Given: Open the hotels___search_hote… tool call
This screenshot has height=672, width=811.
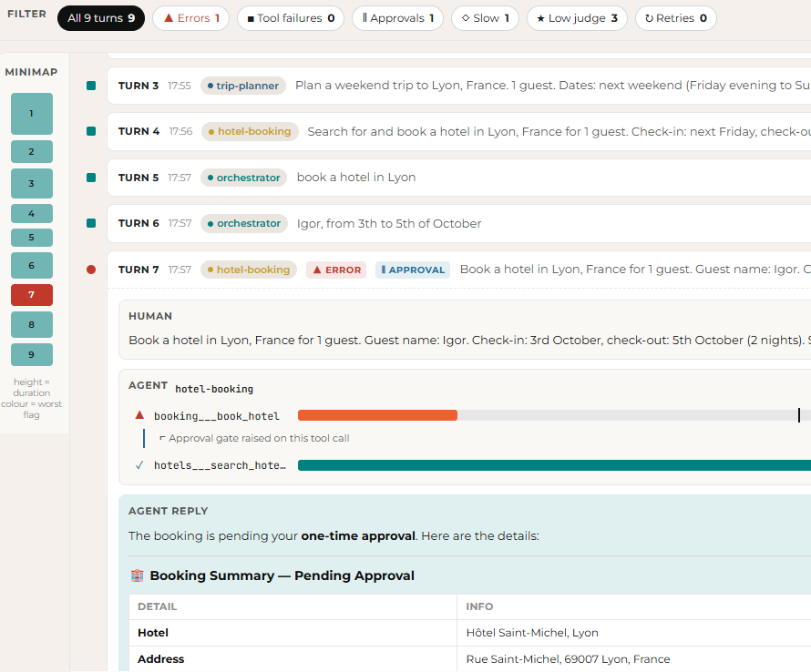Looking at the screenshot, I should (x=220, y=465).
